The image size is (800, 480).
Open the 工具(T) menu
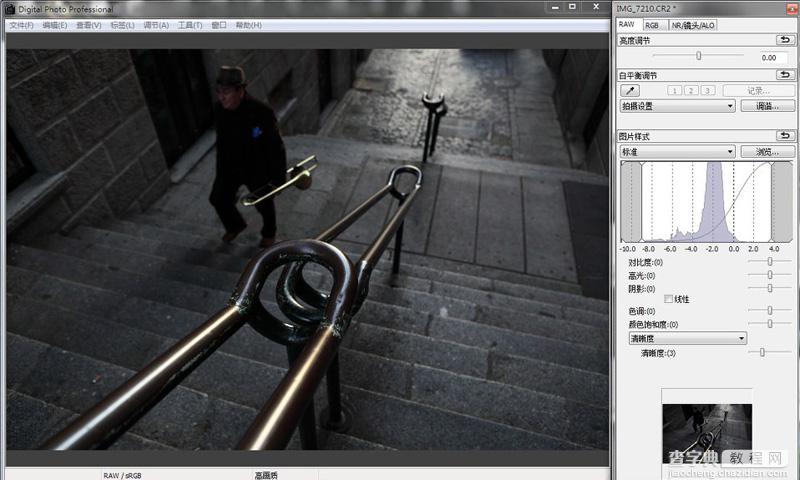190,25
